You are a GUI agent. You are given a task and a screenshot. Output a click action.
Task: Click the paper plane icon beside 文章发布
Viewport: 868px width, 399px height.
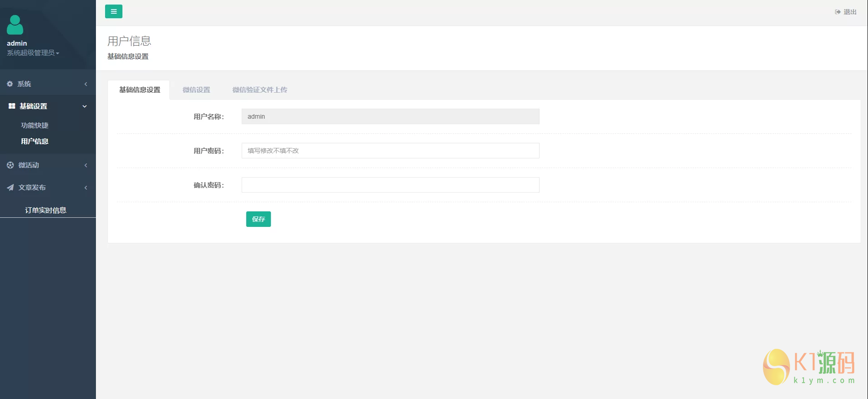[10, 188]
